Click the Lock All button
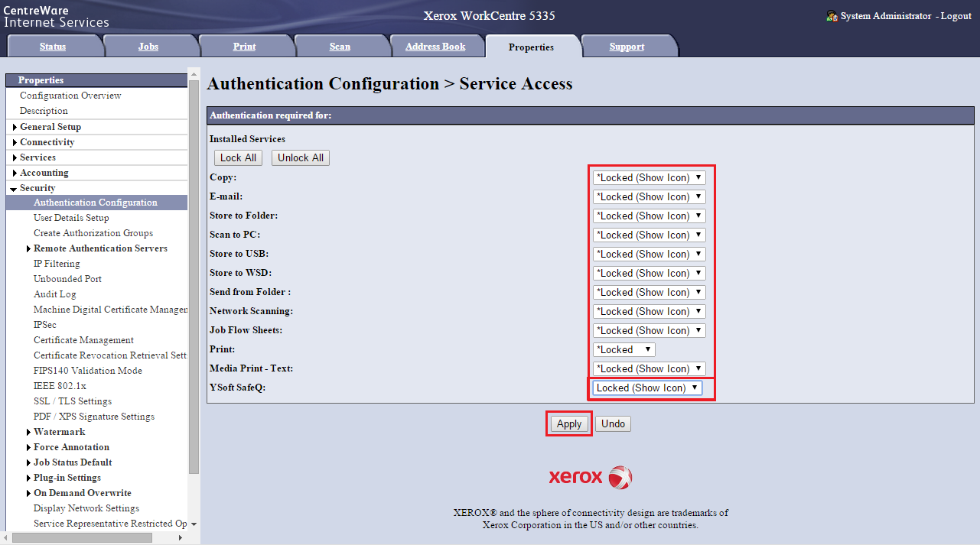 238,157
